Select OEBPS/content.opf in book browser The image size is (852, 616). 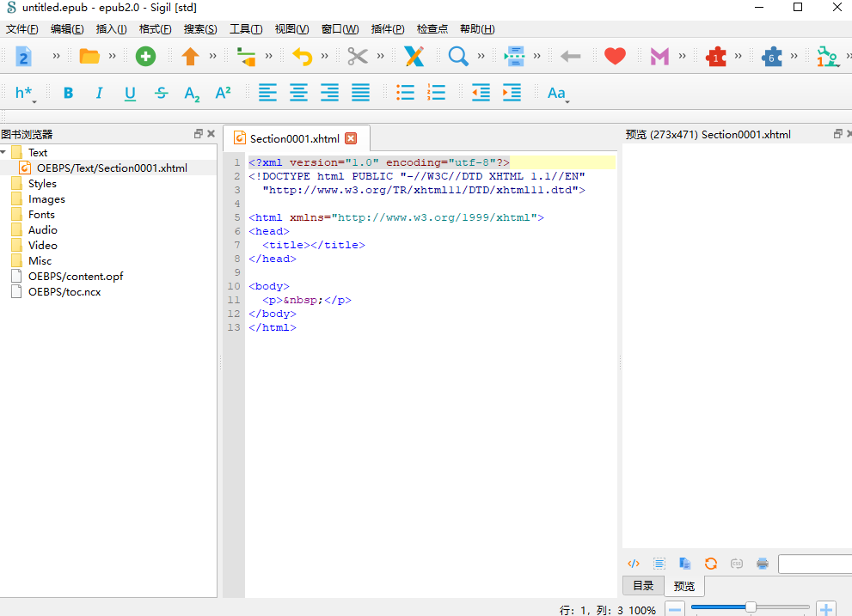[x=76, y=276]
